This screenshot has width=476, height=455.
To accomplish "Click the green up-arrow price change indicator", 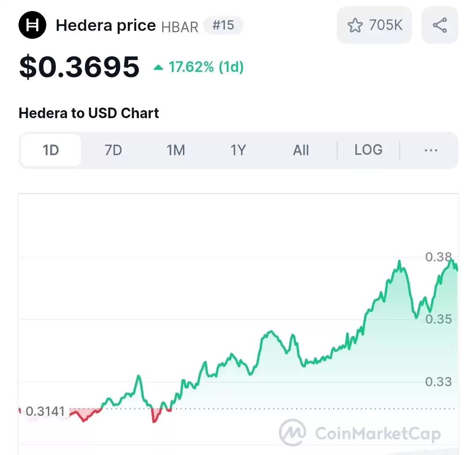I will (x=158, y=67).
